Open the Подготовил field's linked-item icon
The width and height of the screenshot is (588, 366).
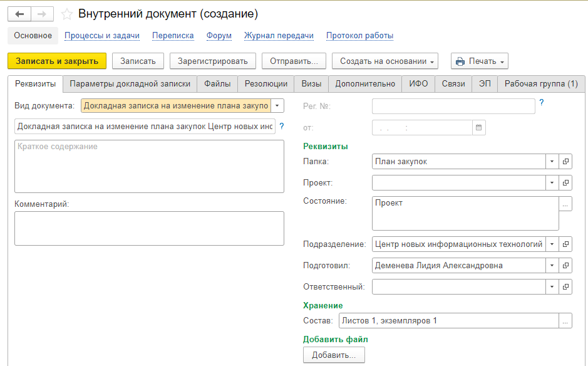pyautogui.click(x=565, y=265)
